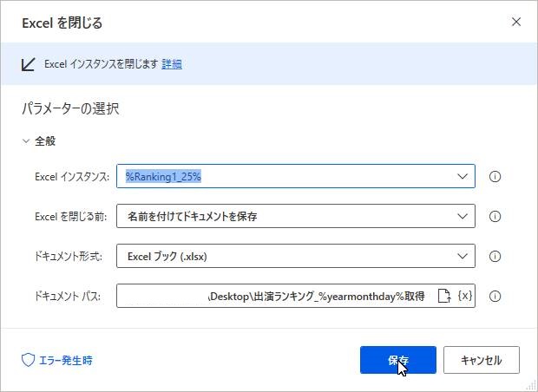Click info icon beside Excel インスタンス field
The image size is (538, 392).
point(495,177)
